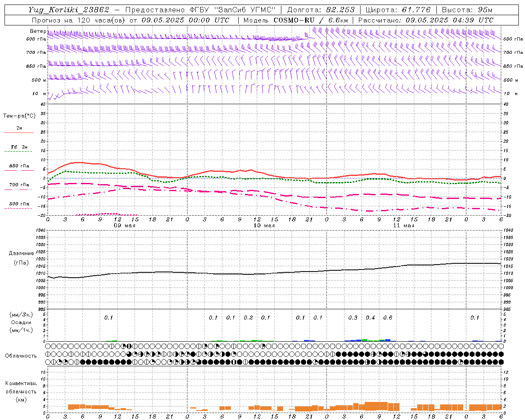The image size is (525, 420).
Task: Click the Осадки precipitation label
Action: tap(21, 322)
